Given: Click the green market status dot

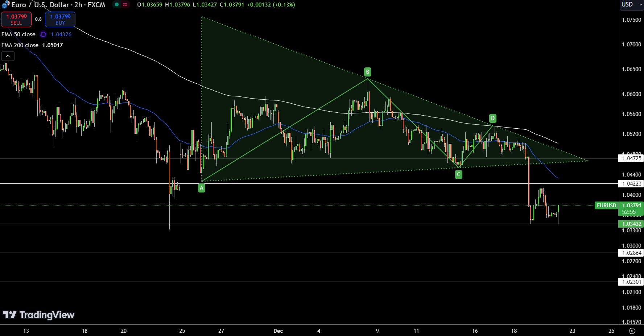Looking at the screenshot, I should point(117,5).
